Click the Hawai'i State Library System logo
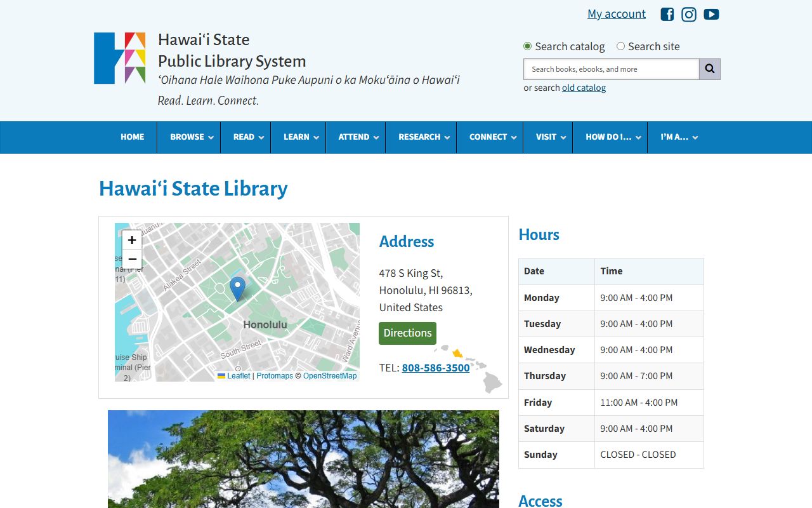The height and width of the screenshot is (508, 812). 120,58
